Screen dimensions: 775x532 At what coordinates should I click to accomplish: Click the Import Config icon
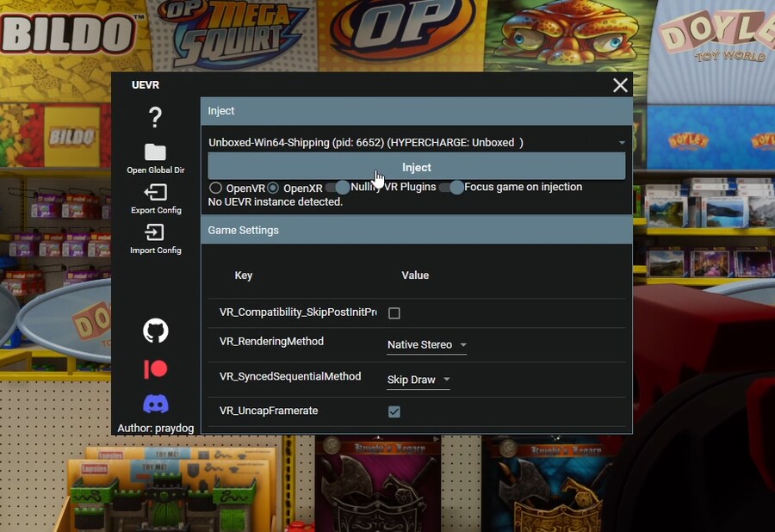155,232
